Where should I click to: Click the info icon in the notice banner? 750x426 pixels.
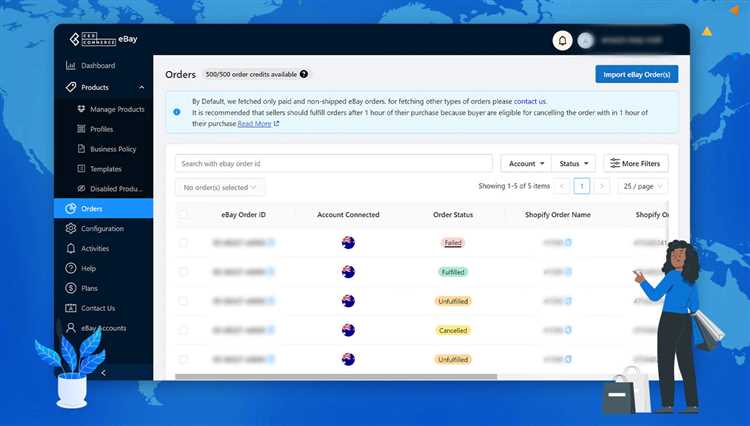point(177,112)
